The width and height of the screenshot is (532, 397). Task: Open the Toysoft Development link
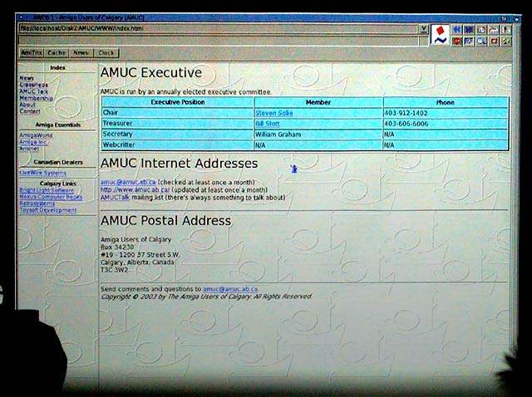pyautogui.click(x=48, y=210)
